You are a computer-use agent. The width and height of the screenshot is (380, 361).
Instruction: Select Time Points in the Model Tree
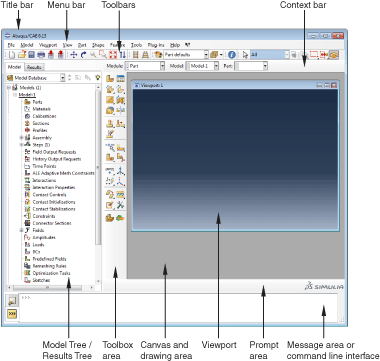(x=44, y=166)
